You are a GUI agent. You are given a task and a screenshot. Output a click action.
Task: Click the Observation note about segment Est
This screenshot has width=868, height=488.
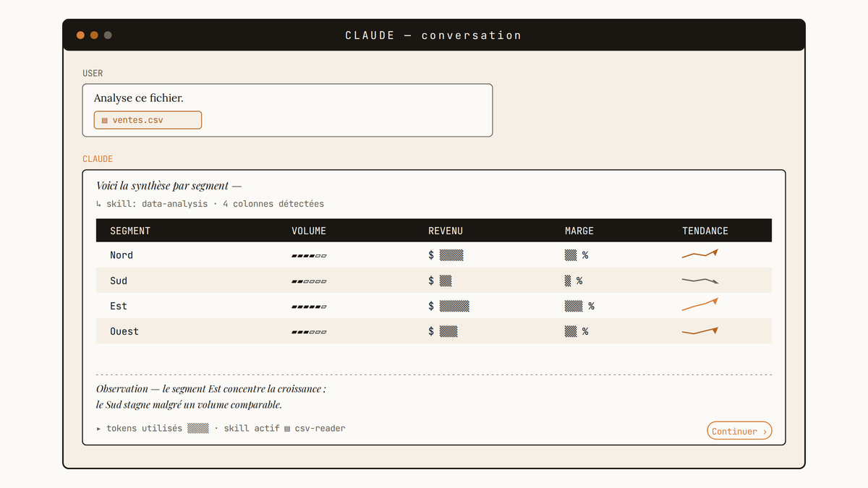(211, 389)
